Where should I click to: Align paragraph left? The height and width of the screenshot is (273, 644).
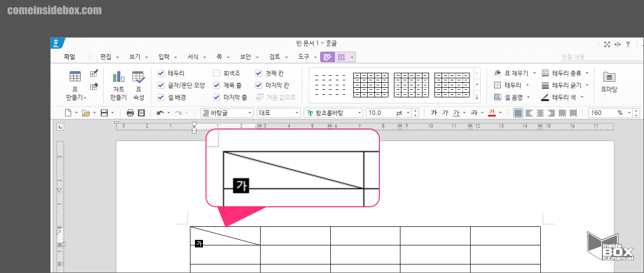tap(529, 113)
